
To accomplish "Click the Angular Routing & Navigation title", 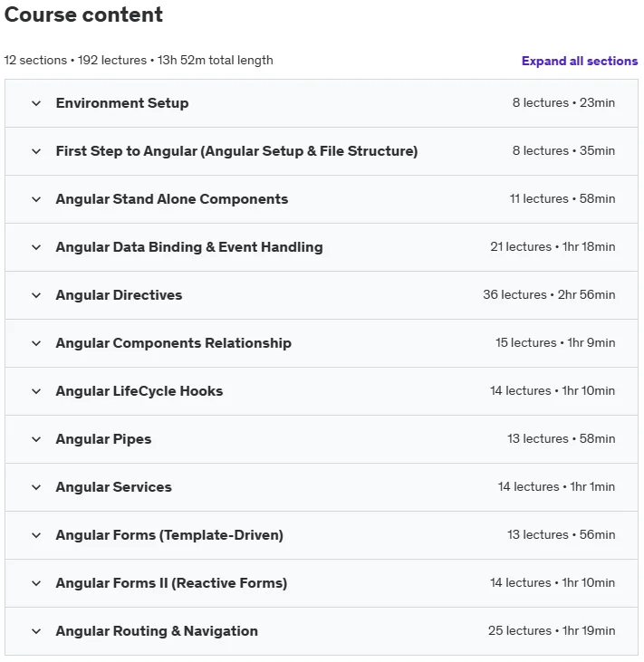I will [157, 631].
